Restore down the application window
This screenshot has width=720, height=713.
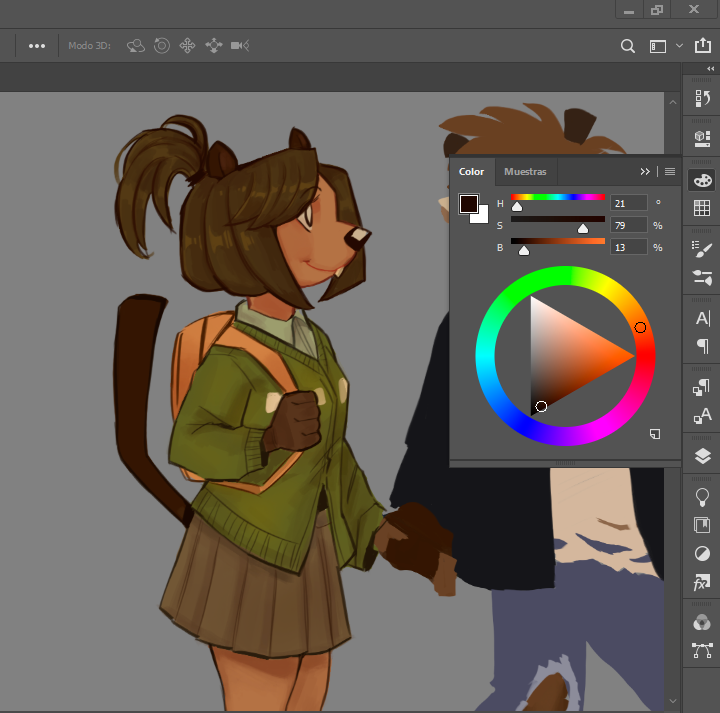[x=657, y=9]
